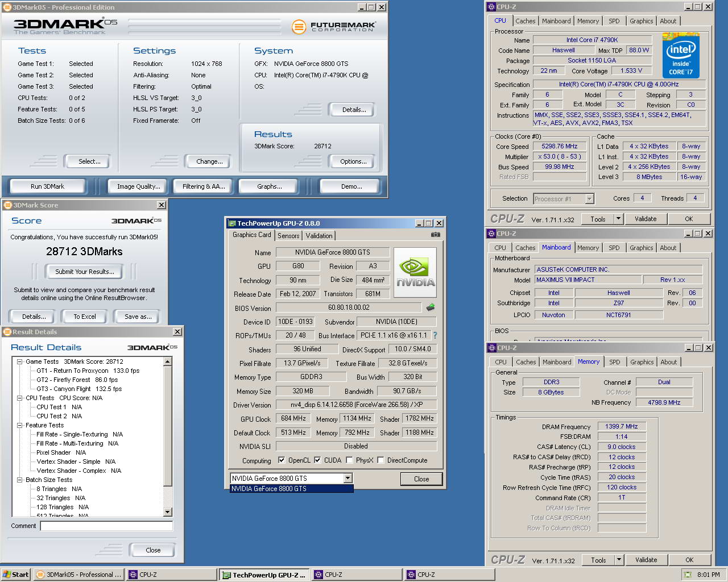Click the GPU-Z screenshot camera icon
This screenshot has height=582, width=728.
[435, 235]
